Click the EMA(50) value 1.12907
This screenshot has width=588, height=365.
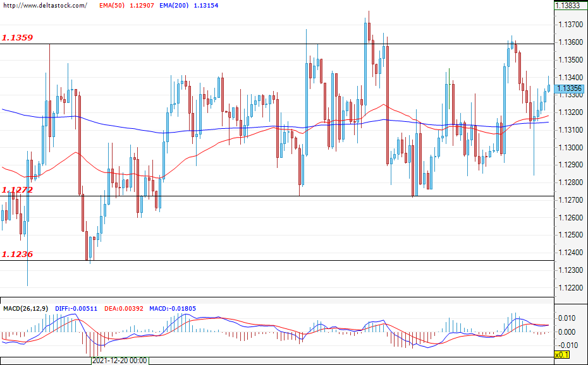pos(142,6)
